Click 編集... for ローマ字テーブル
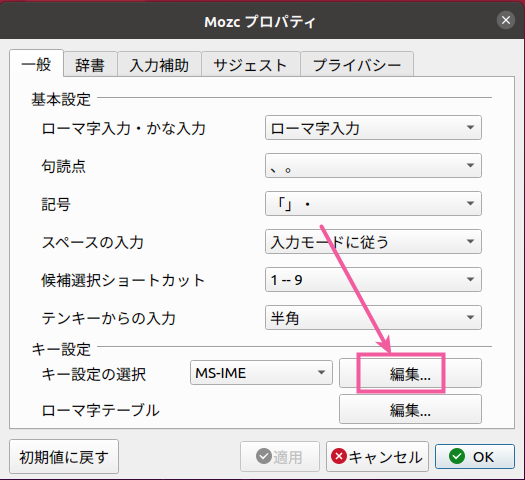 click(410, 409)
